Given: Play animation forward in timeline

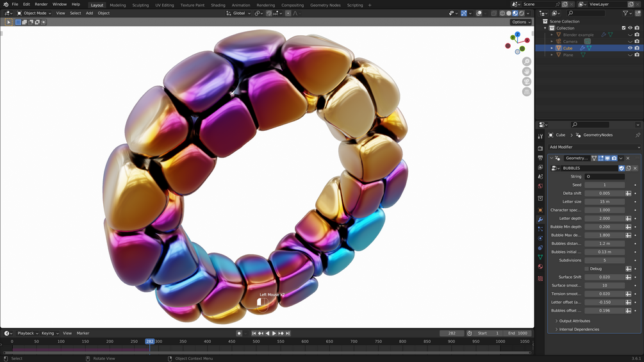Looking at the screenshot, I should pos(274,333).
